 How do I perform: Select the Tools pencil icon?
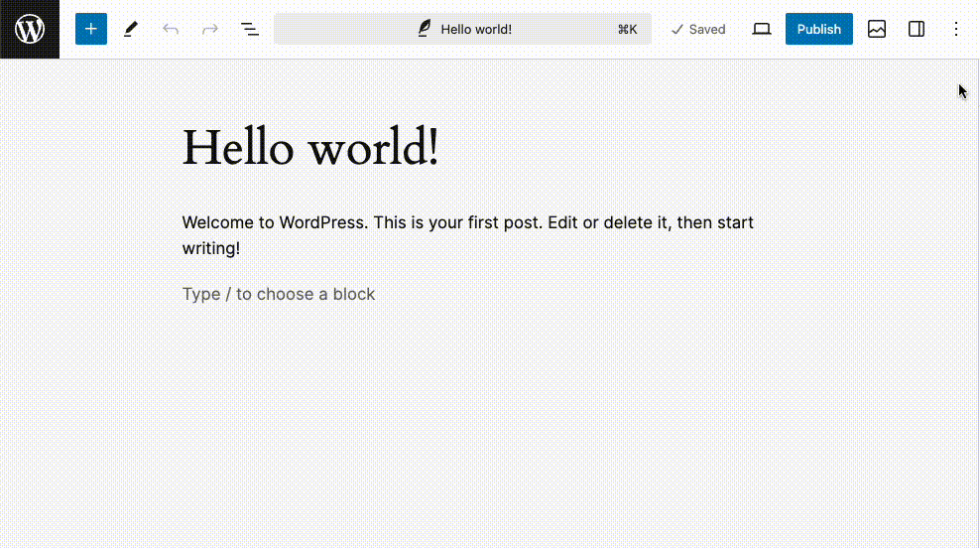click(x=131, y=29)
